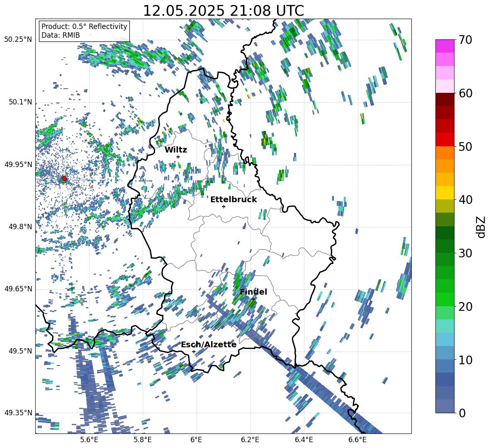This screenshot has height=448, width=491.
Task: Click the Findel station label
Action: coord(253,292)
